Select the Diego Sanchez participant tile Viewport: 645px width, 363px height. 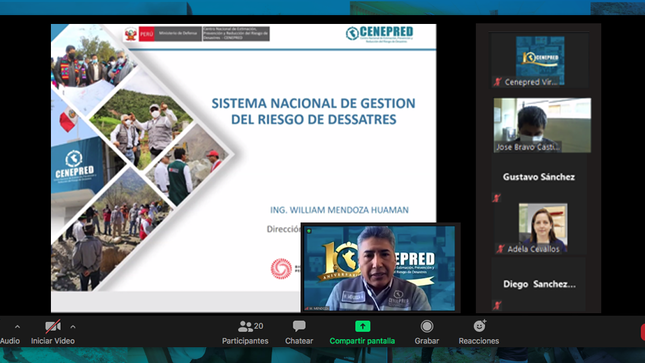click(539, 284)
